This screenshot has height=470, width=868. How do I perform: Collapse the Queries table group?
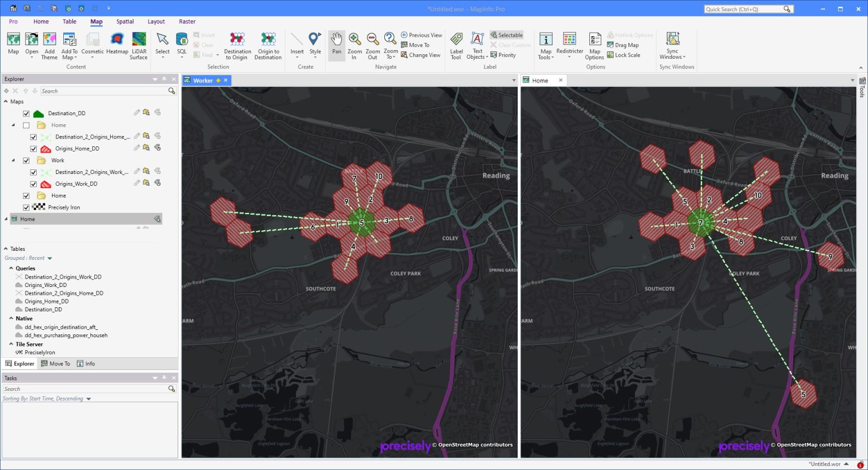point(11,268)
